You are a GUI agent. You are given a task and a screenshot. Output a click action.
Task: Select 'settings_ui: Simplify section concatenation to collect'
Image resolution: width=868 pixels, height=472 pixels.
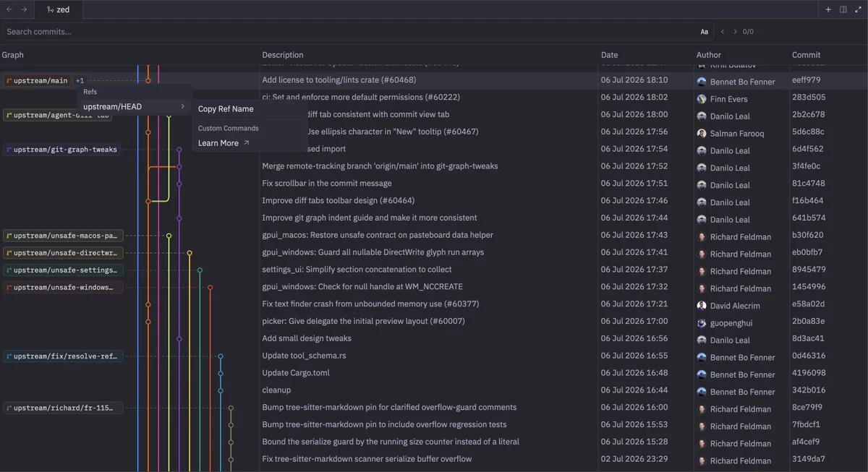[x=357, y=270]
